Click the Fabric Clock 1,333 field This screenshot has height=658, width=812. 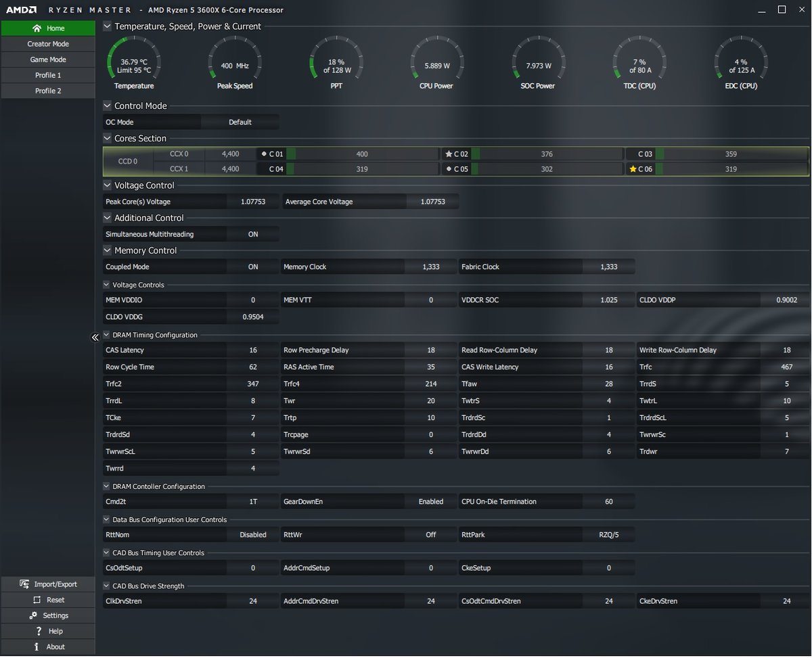[609, 266]
